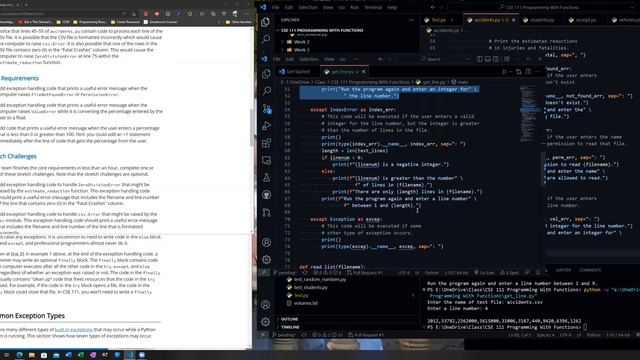640x360 pixels.
Task: Click Python language mode in lower status bar
Action: tap(593, 335)
